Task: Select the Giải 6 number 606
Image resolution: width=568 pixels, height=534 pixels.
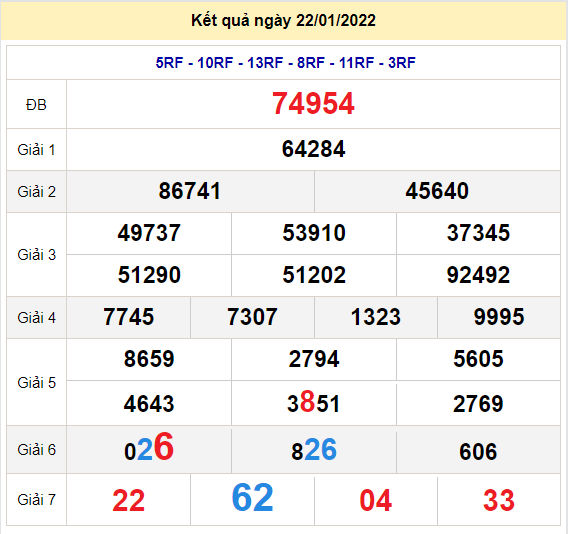Action: [x=478, y=452]
